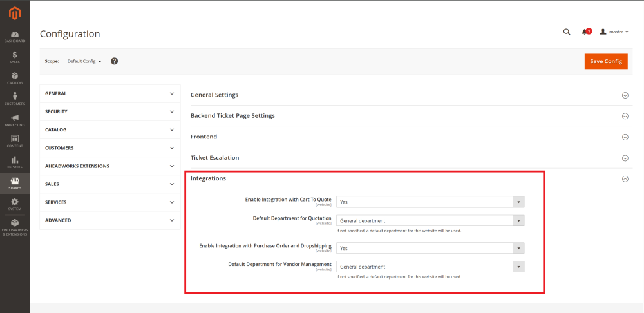Open the Reports sidebar menu
This screenshot has width=644, height=313.
point(15,162)
